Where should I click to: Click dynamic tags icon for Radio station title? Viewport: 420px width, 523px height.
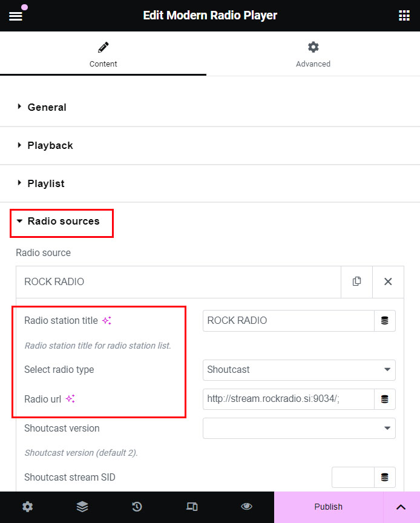click(384, 321)
